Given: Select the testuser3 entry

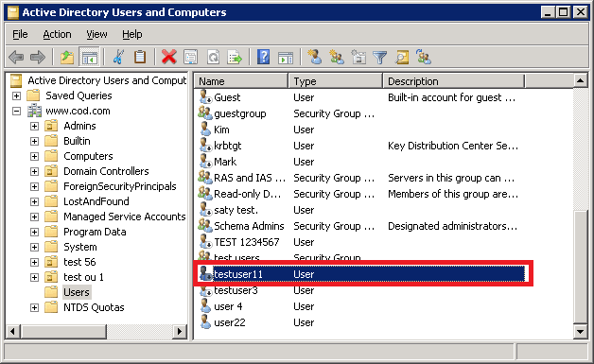Looking at the screenshot, I should point(236,290).
